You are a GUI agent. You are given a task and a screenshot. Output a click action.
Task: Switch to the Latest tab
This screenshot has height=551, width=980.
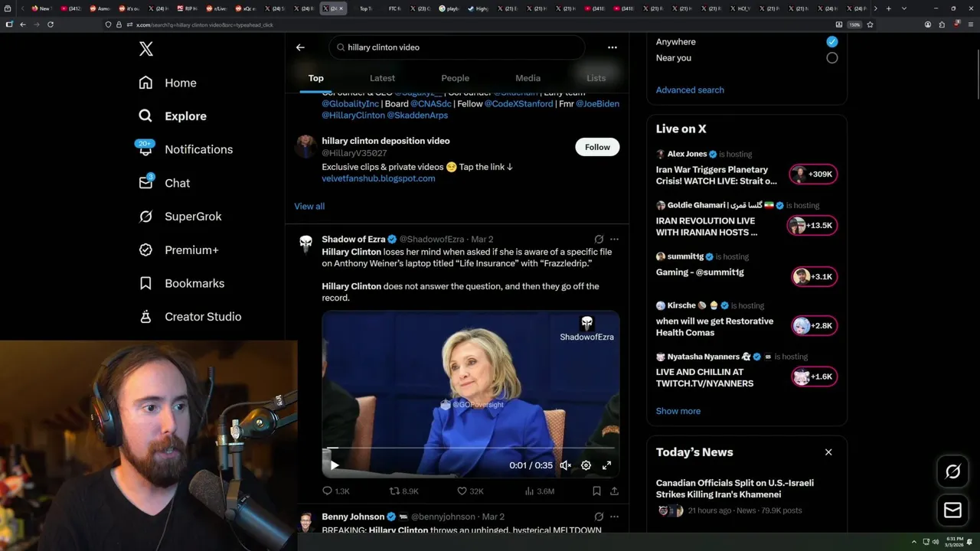click(382, 78)
